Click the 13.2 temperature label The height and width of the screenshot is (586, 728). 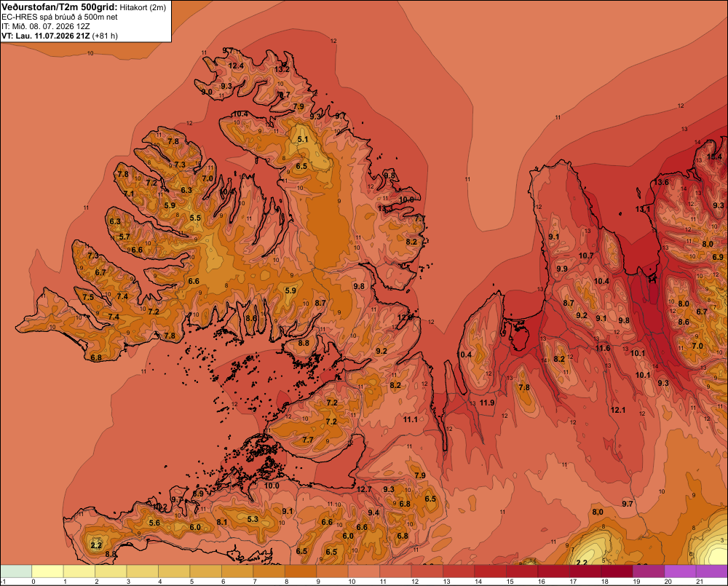282,69
